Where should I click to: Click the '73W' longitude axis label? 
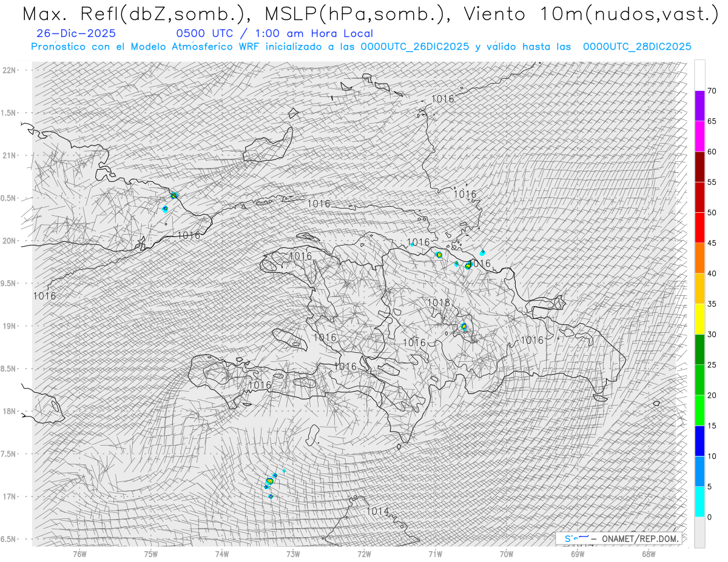(292, 554)
